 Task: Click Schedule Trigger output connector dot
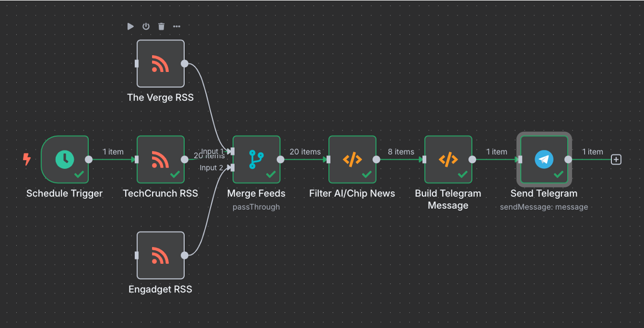click(x=89, y=159)
